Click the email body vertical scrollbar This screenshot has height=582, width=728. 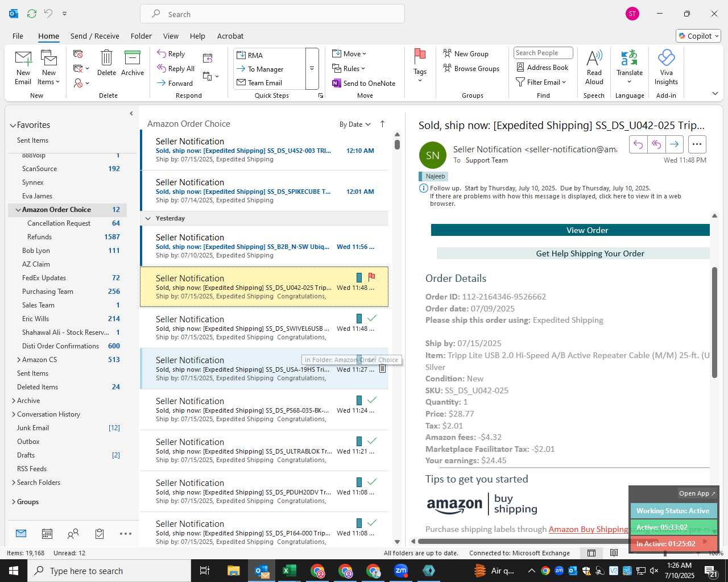click(714, 322)
